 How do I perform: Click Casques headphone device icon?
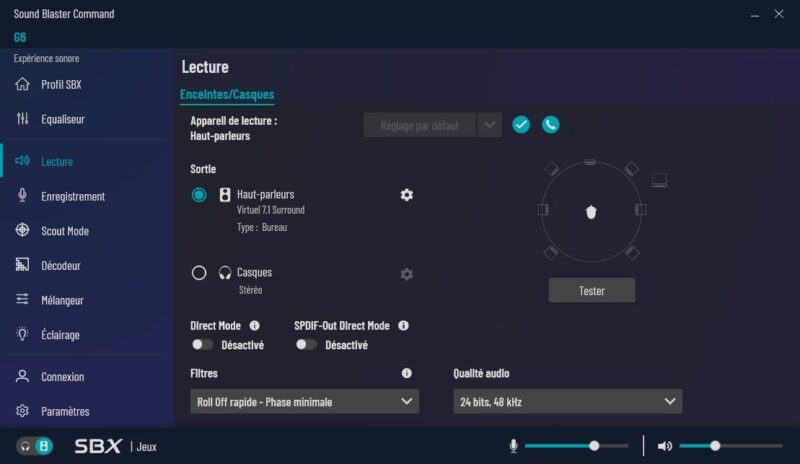[x=224, y=273]
